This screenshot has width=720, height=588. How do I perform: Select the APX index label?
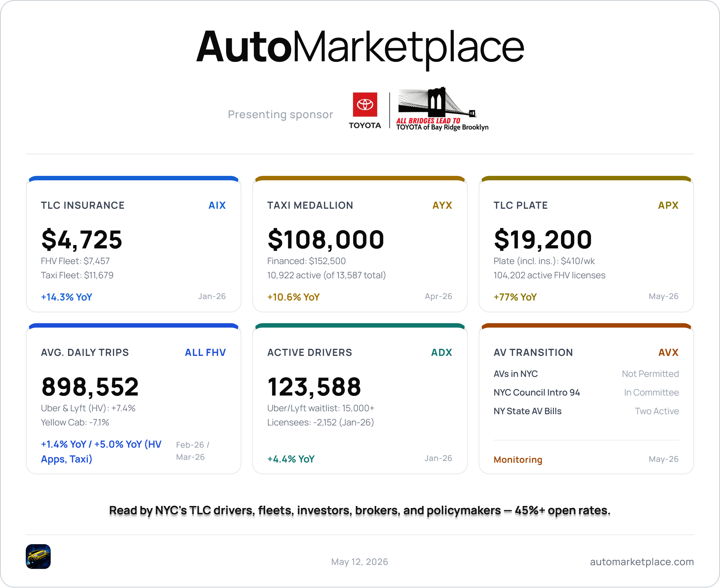point(668,205)
